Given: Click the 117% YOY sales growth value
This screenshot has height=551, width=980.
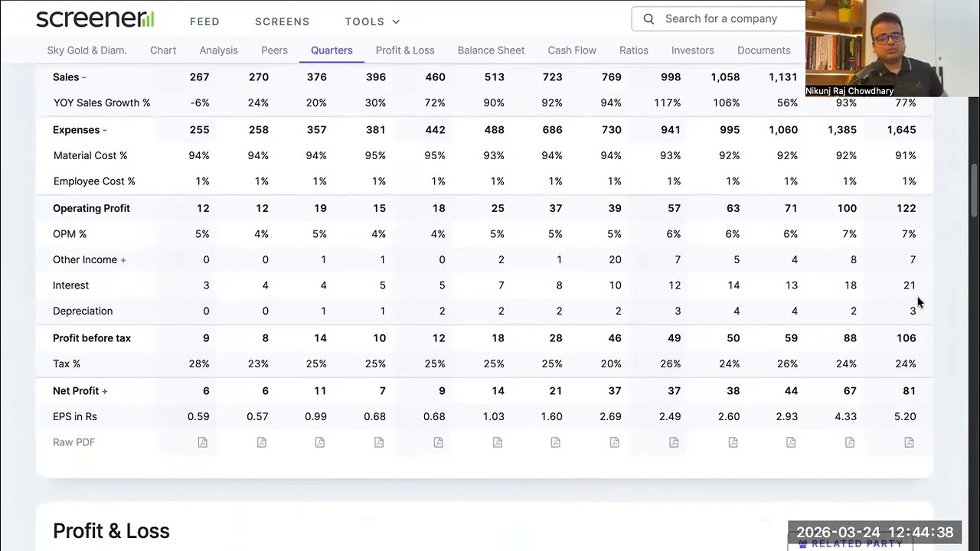Looking at the screenshot, I should click(668, 103).
